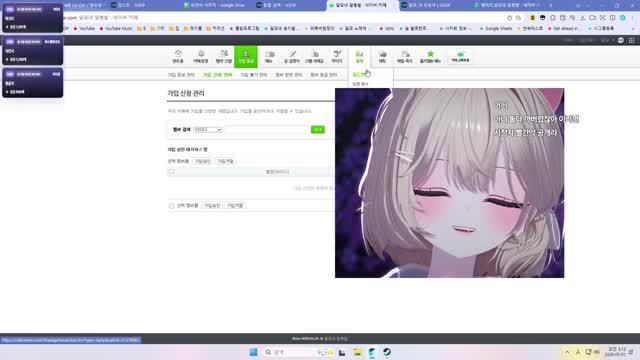Screen dimensions: 640x360
Task: Choose the second item in the 통계 dropdown
Action: pyautogui.click(x=360, y=84)
